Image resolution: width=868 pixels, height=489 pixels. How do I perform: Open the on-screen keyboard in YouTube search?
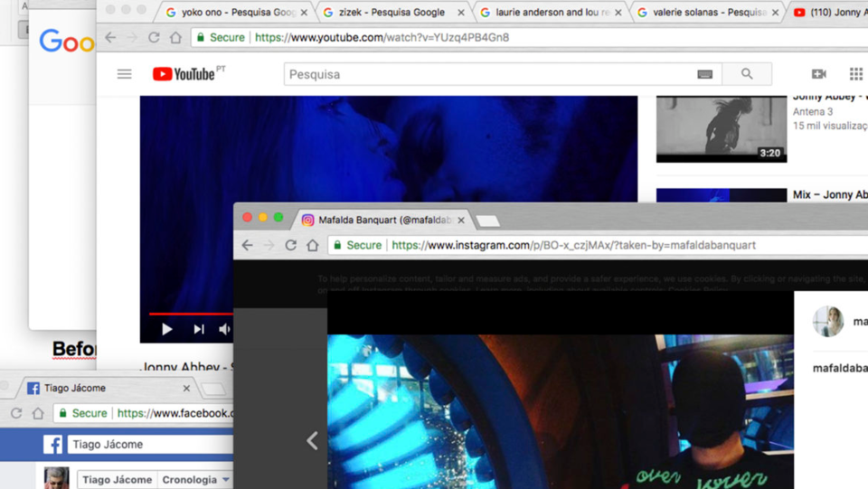(x=704, y=74)
